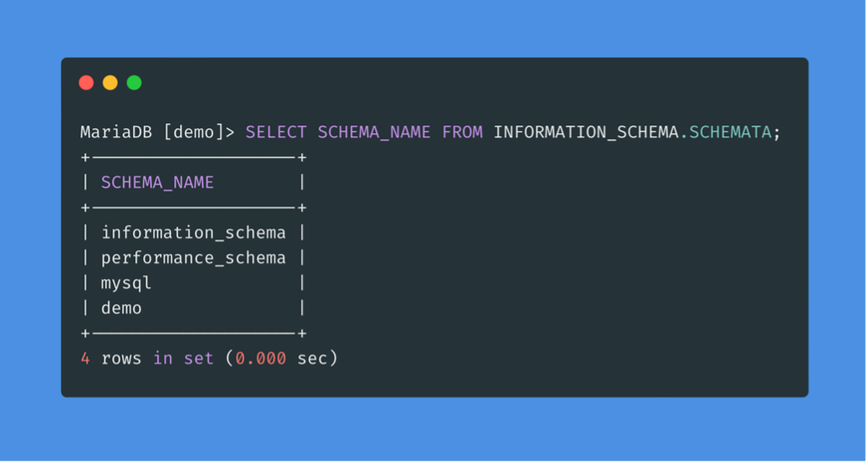
Task: Select the demo result row
Action: point(121,308)
